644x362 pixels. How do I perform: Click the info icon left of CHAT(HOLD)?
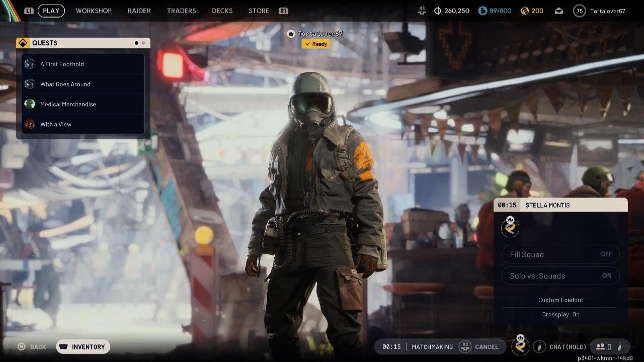click(x=539, y=346)
